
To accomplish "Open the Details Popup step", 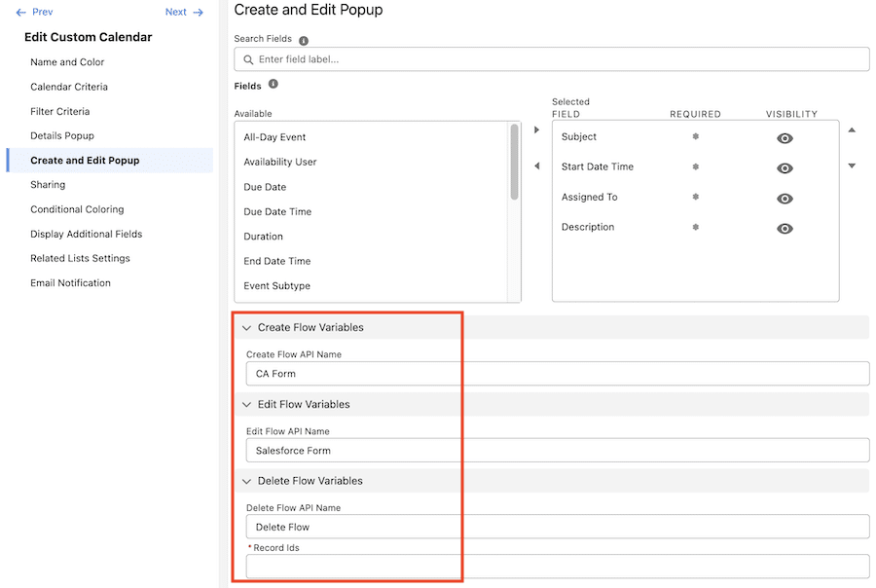I will [x=62, y=136].
